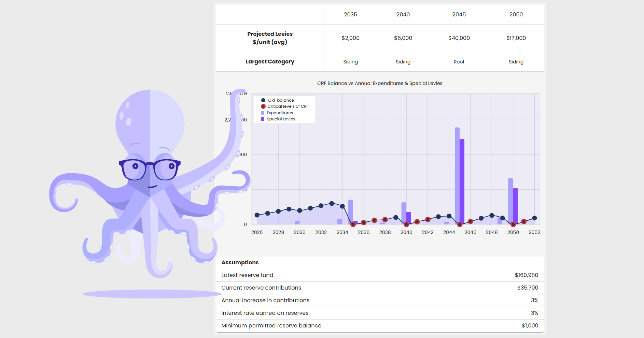The image size is (644, 338).
Task: Click the 2050 special levies bar
Action: coord(515,206)
